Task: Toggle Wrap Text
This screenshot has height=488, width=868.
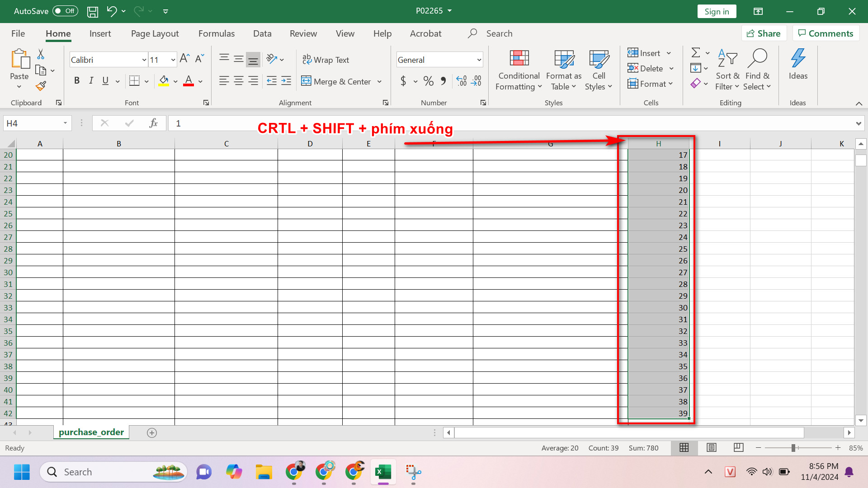Action: point(325,60)
